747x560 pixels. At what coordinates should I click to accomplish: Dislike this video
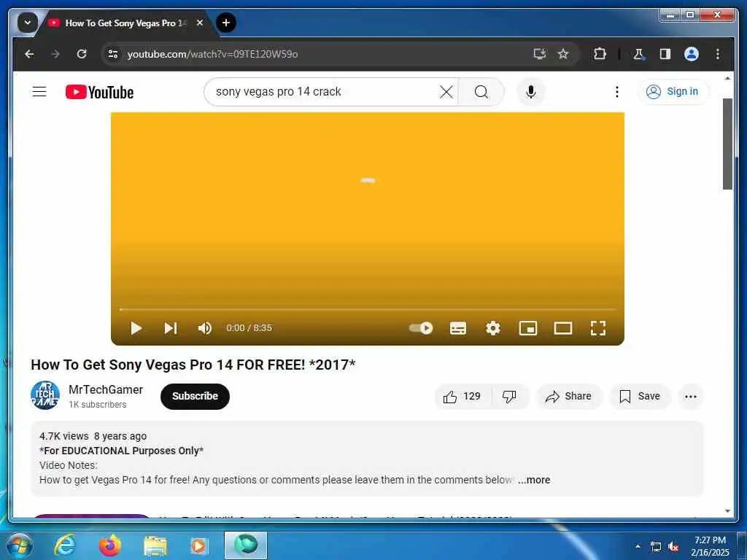[x=510, y=396]
